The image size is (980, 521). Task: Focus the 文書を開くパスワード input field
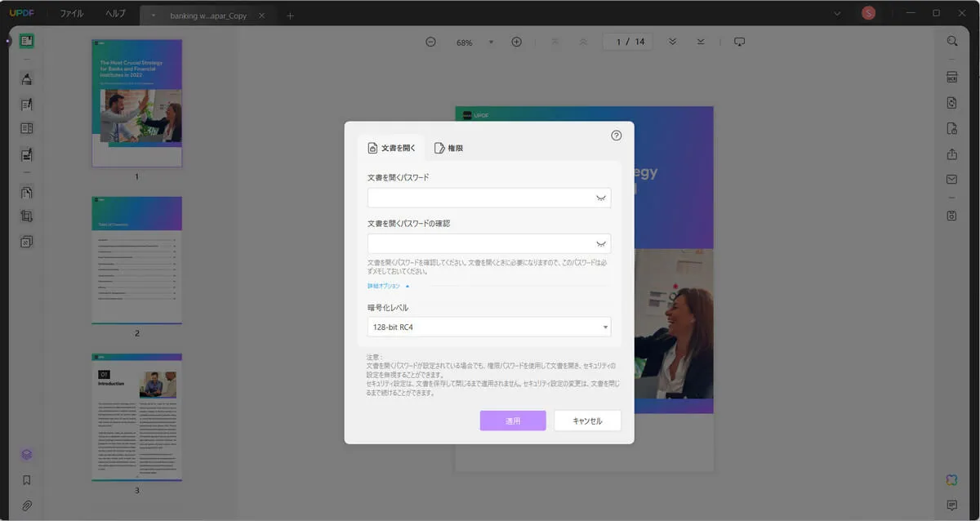pyautogui.click(x=489, y=198)
